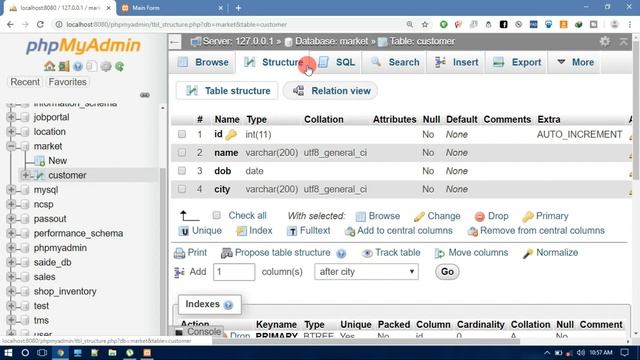
Task: Open volume control in system tray
Action: click(x=580, y=353)
